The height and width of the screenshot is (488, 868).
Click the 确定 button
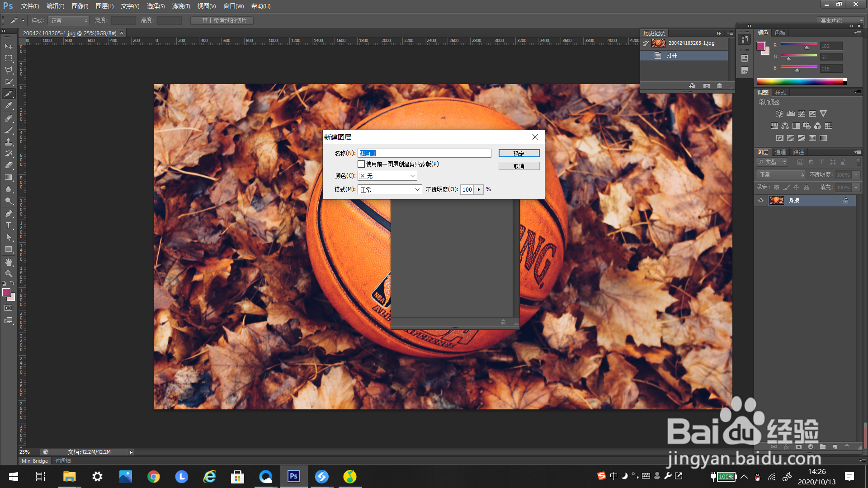(x=519, y=154)
